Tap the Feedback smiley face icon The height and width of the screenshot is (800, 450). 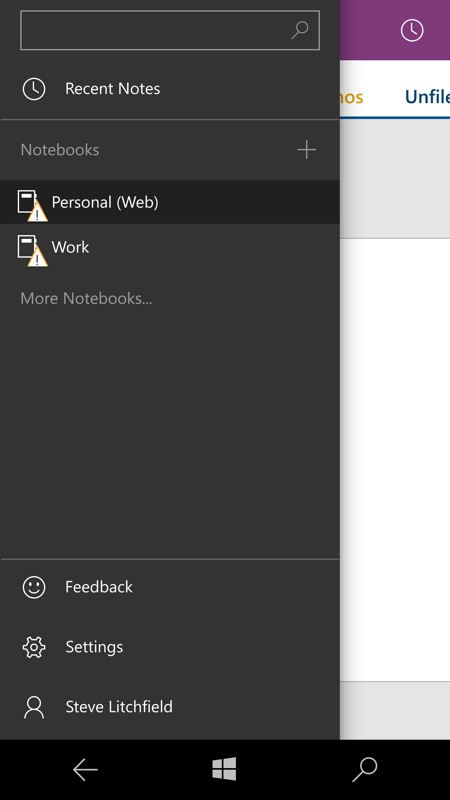(x=34, y=587)
